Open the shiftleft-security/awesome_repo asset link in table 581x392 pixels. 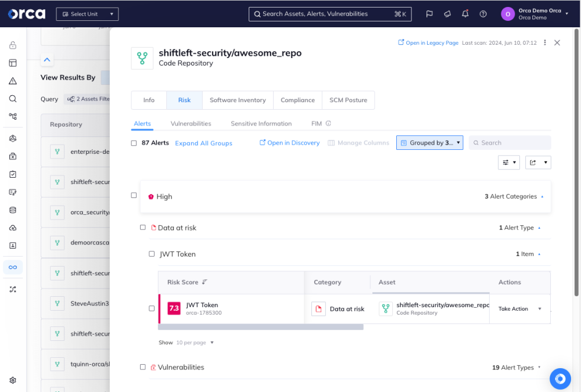[442, 305]
